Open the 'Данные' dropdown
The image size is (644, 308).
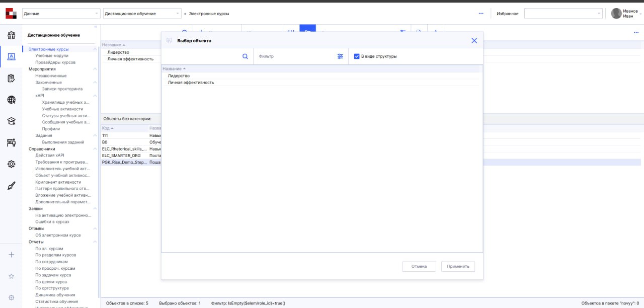(x=61, y=14)
